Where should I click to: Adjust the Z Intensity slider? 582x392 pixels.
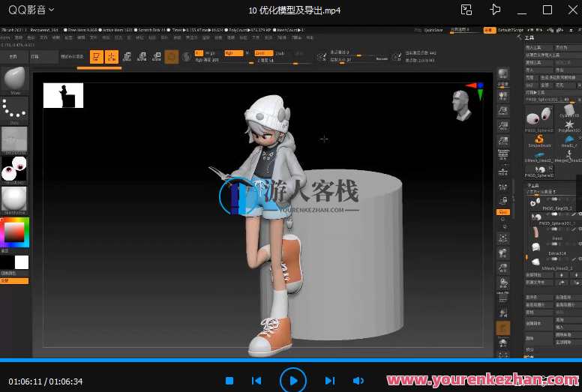283,61
